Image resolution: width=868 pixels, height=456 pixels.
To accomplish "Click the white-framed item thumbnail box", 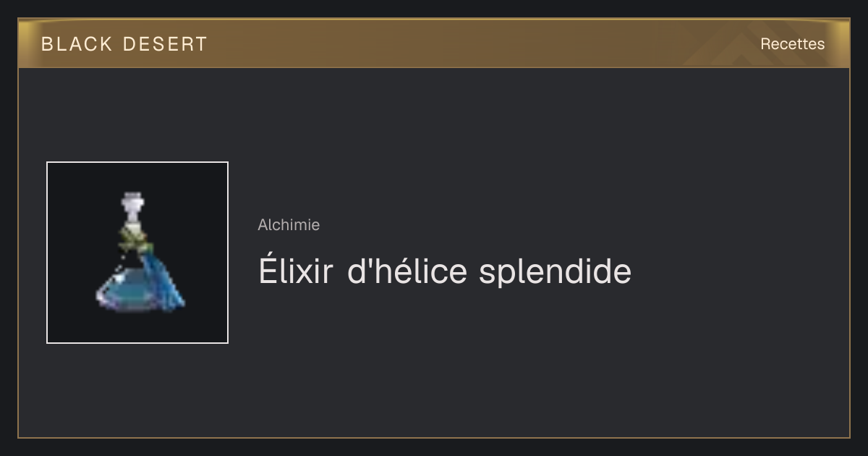I will pos(137,253).
